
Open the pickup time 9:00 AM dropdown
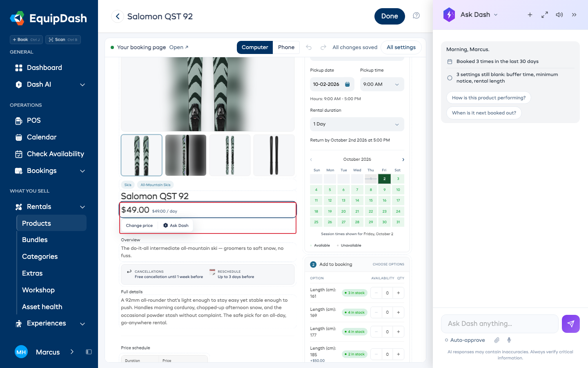click(382, 84)
